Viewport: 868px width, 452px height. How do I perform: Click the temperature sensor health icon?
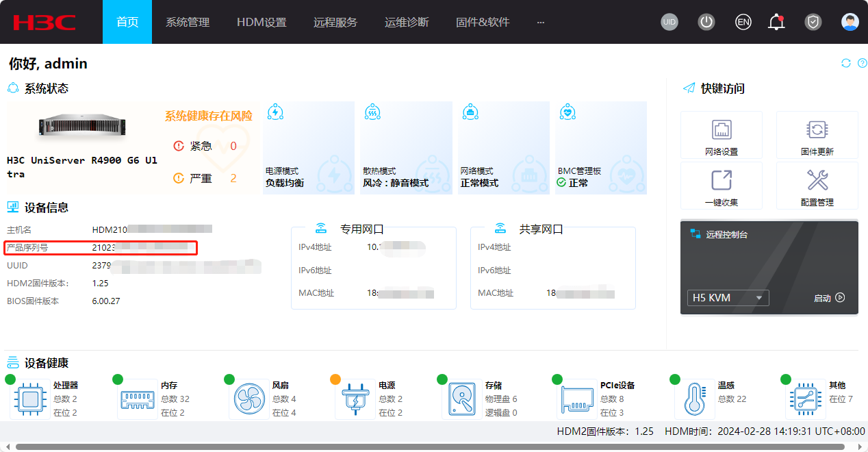pos(693,399)
